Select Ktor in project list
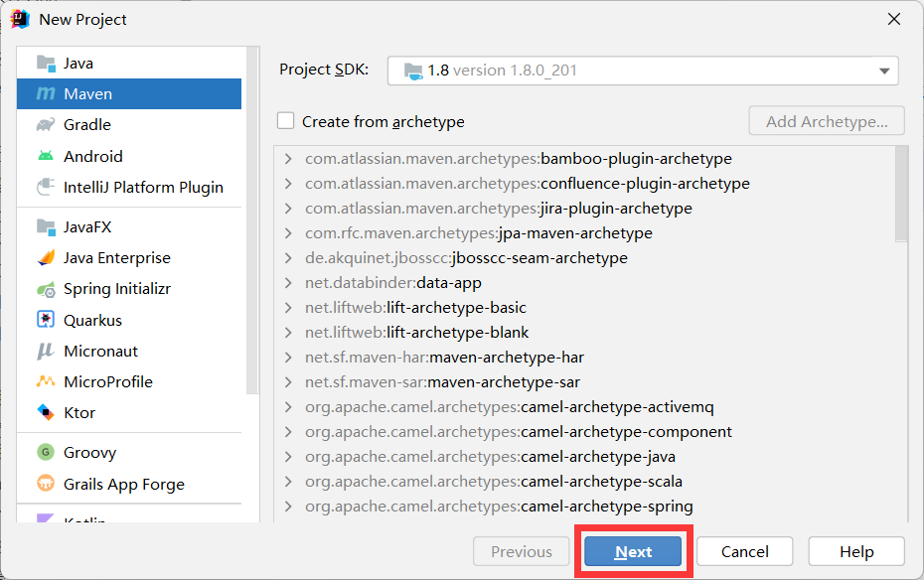924x580 pixels. [129, 412]
